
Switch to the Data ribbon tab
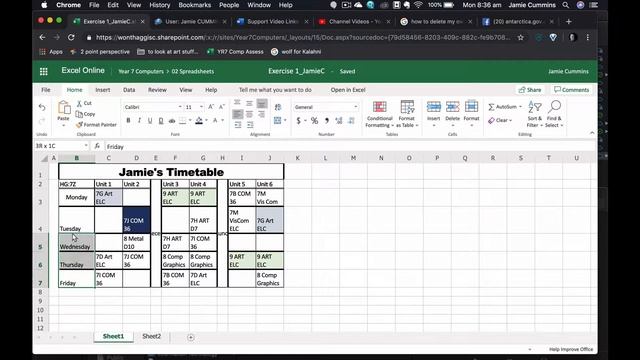[129, 90]
